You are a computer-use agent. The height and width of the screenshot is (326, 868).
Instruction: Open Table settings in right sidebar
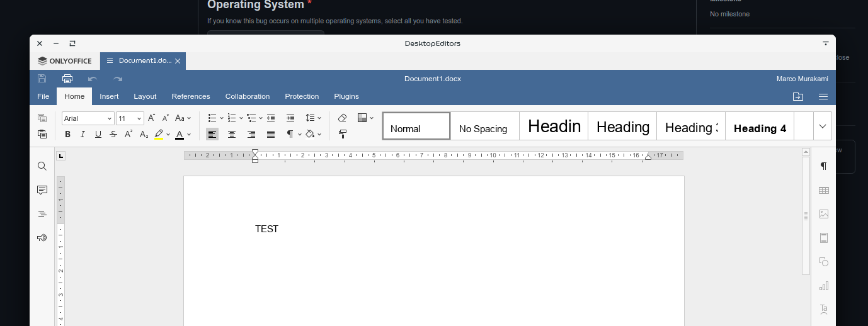click(823, 190)
